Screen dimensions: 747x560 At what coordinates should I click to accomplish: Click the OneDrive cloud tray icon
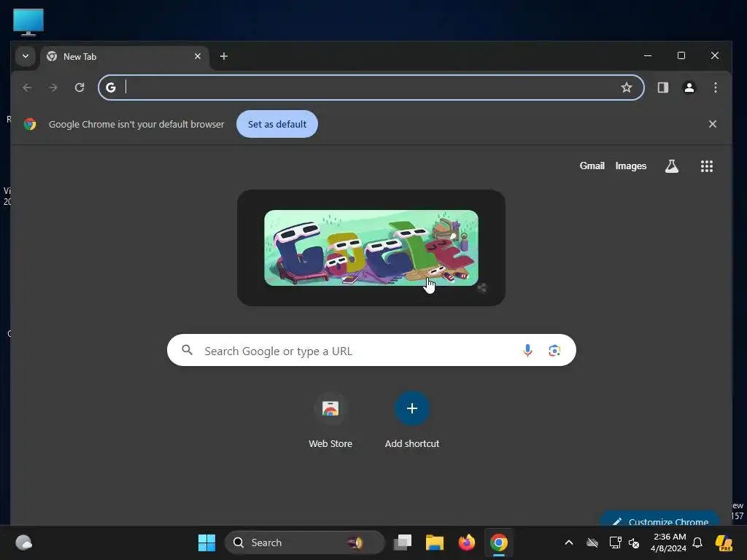point(592,542)
